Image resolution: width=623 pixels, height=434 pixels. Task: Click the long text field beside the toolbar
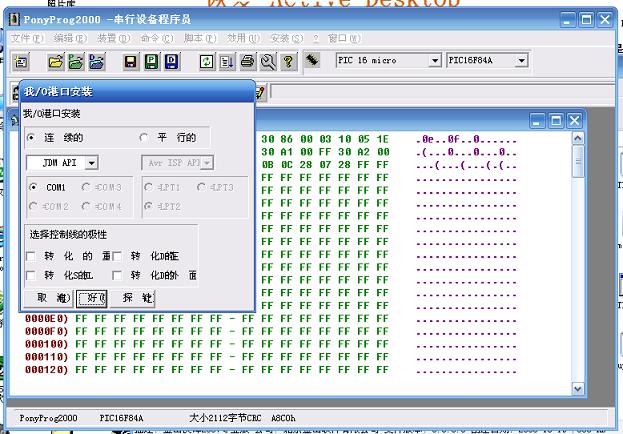click(442, 92)
